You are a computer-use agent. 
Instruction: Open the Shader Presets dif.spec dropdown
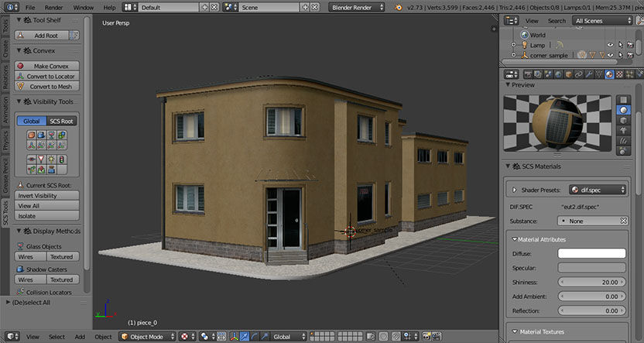pyautogui.click(x=598, y=190)
